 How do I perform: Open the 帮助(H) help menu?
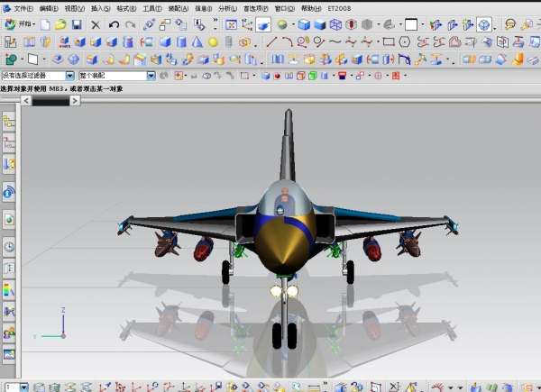(x=311, y=8)
